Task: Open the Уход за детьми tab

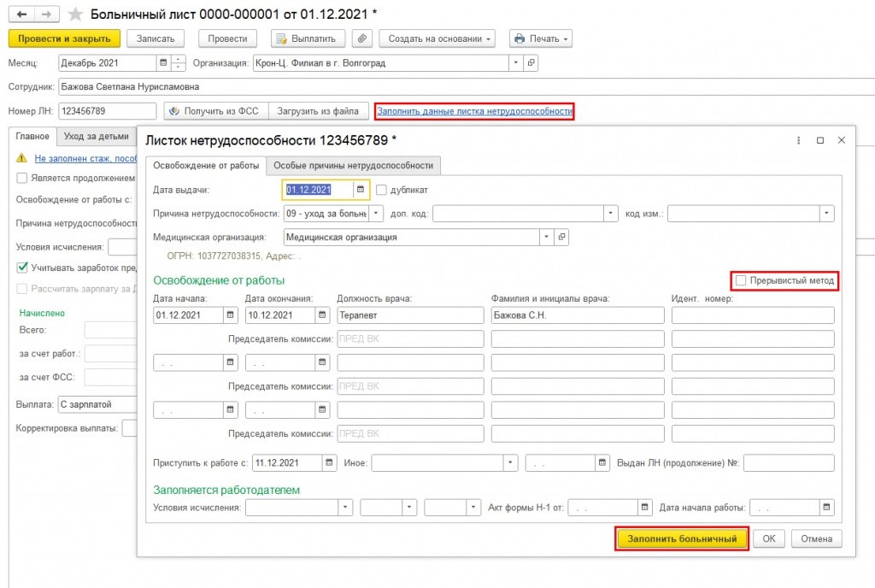Action: (96, 136)
